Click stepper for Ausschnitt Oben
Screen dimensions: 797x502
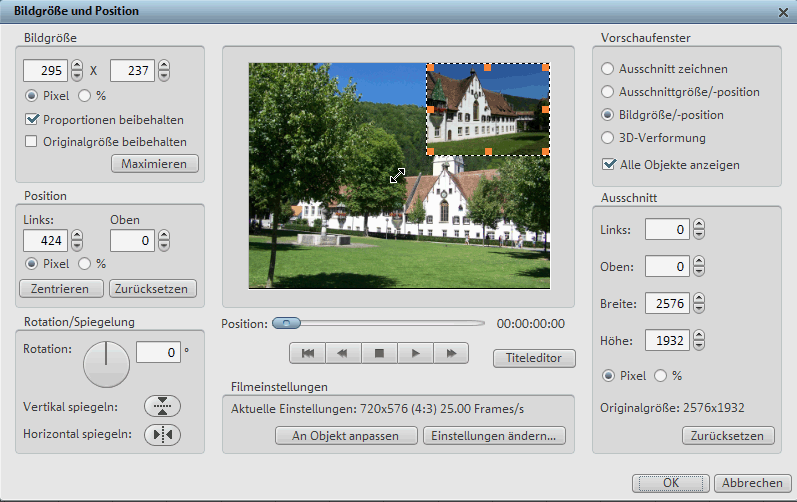699,266
